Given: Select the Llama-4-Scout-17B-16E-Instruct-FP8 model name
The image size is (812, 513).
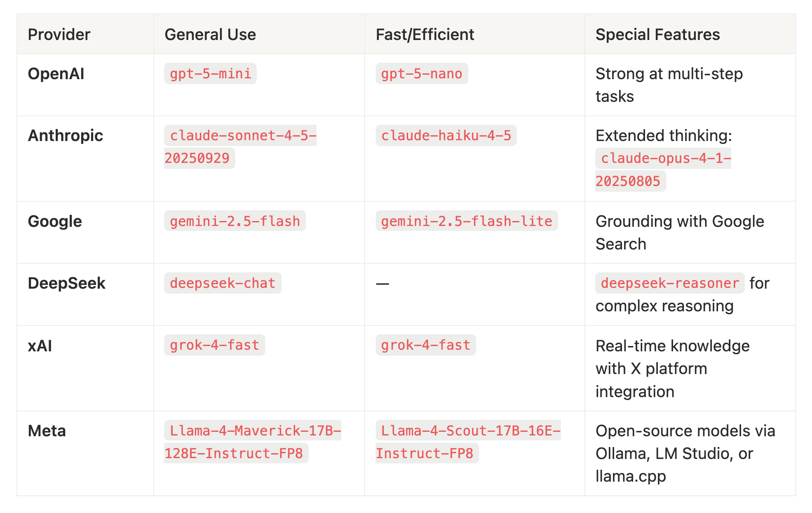Looking at the screenshot, I should (x=468, y=431).
